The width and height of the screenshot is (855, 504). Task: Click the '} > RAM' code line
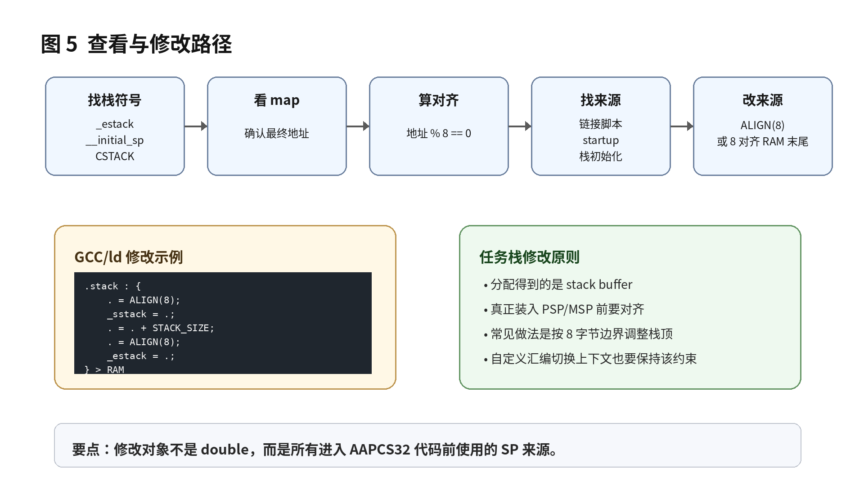coord(104,369)
